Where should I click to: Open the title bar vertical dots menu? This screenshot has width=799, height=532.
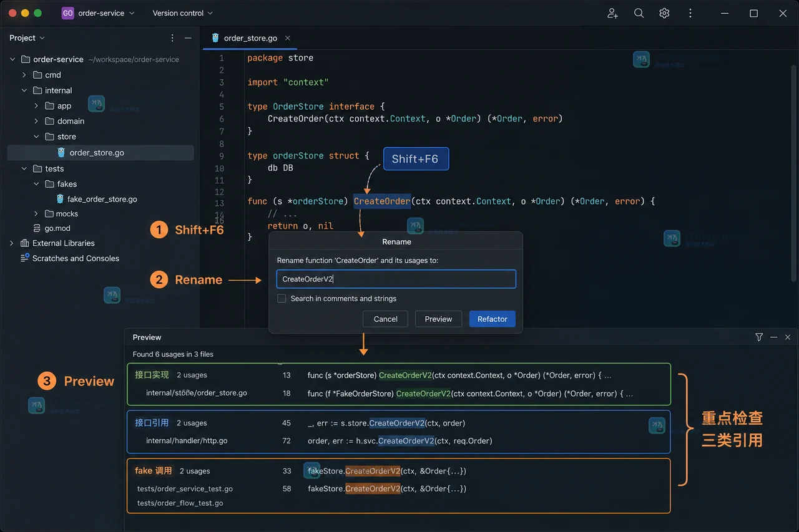point(690,13)
